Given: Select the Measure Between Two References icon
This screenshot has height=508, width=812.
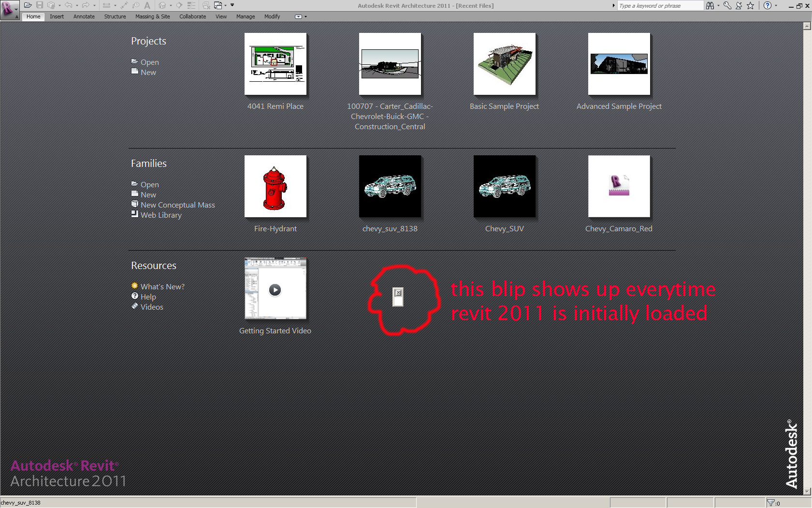Looking at the screenshot, I should click(124, 5).
